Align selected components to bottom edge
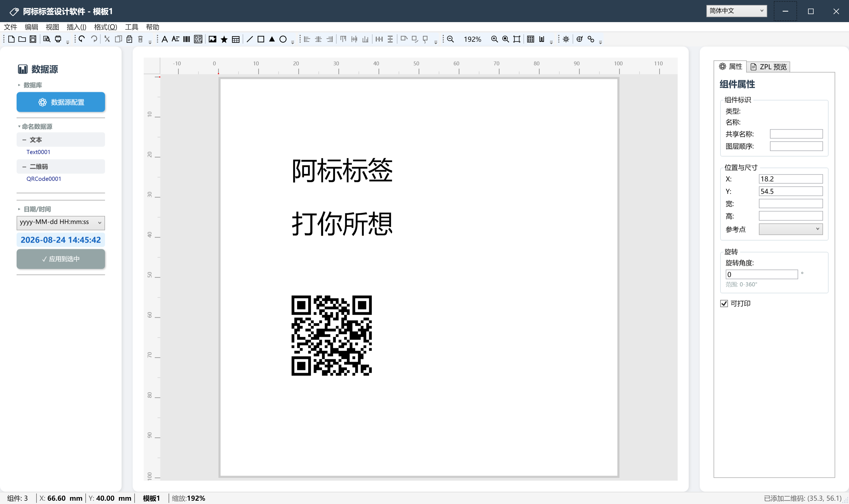The width and height of the screenshot is (849, 504). pyautogui.click(x=365, y=39)
